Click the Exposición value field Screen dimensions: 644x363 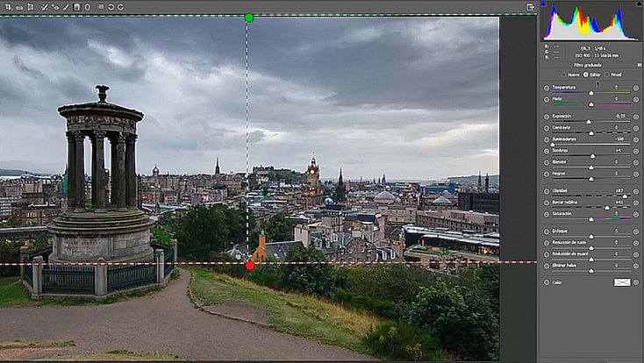pos(620,117)
